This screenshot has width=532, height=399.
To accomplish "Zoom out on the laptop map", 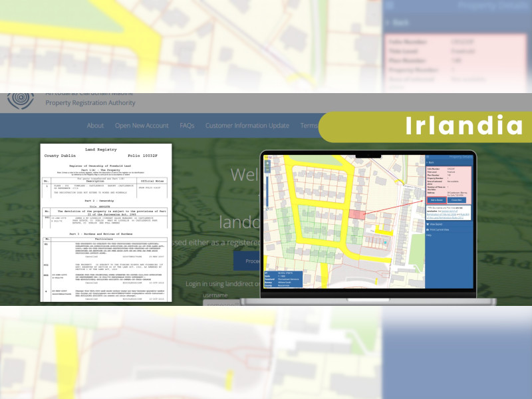I will click(267, 170).
